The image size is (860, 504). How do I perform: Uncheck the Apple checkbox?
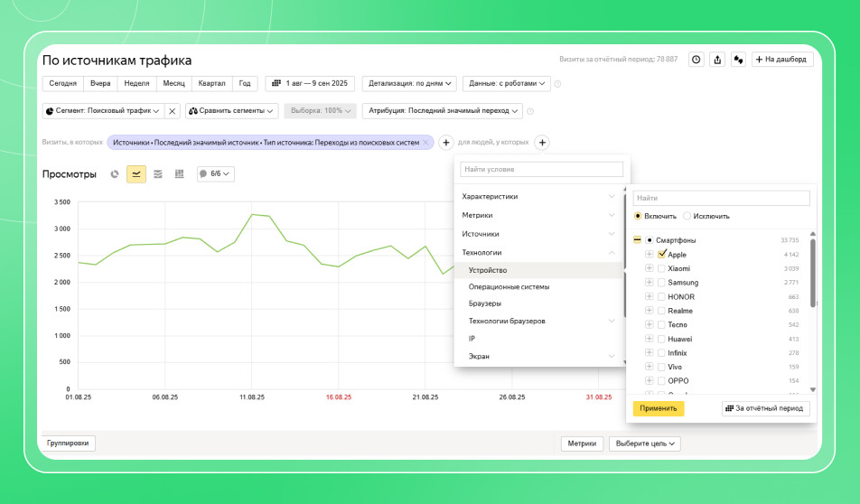tap(661, 254)
